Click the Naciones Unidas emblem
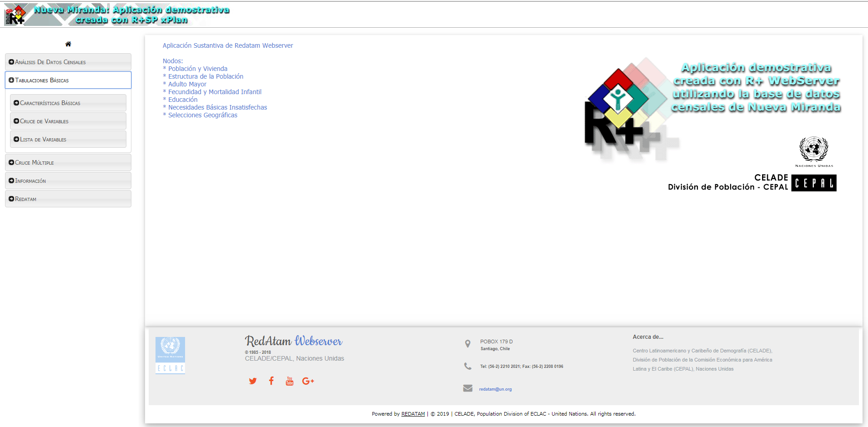The height and width of the screenshot is (427, 868). (814, 152)
